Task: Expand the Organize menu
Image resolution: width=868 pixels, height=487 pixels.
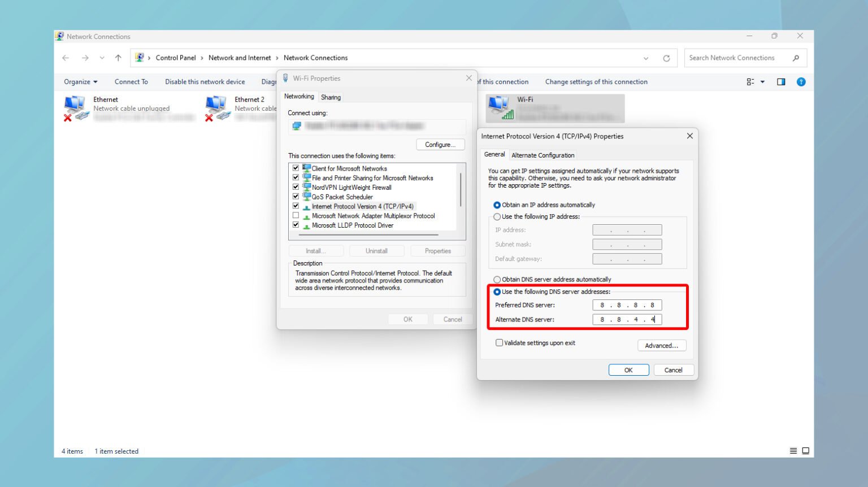Action: pos(79,81)
